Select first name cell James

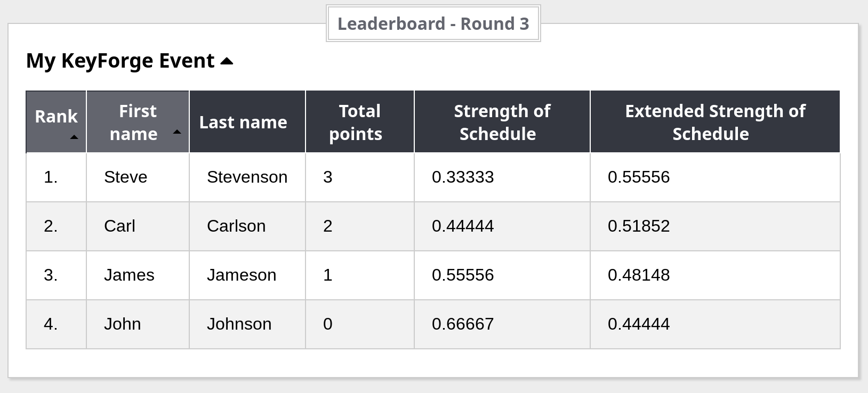pos(129,275)
